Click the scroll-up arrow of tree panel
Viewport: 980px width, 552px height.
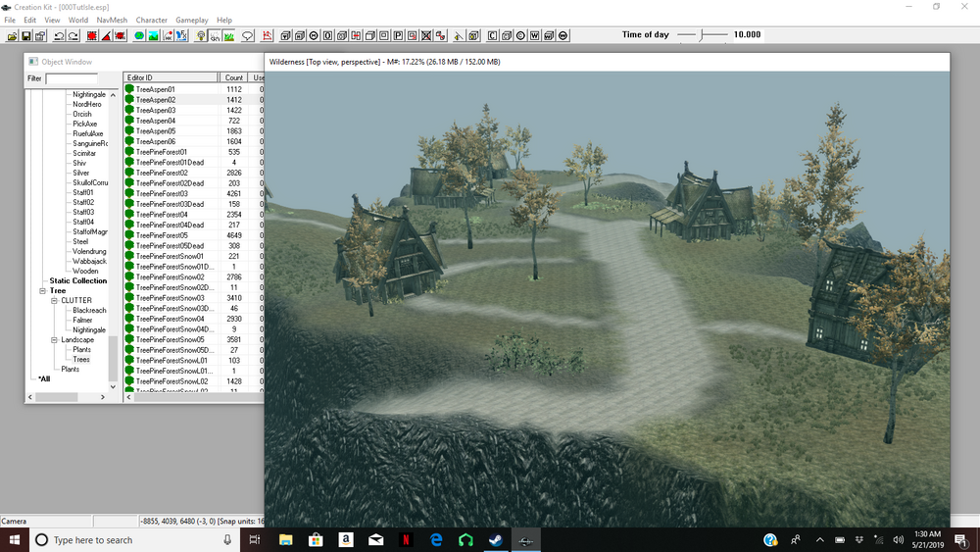click(x=113, y=95)
